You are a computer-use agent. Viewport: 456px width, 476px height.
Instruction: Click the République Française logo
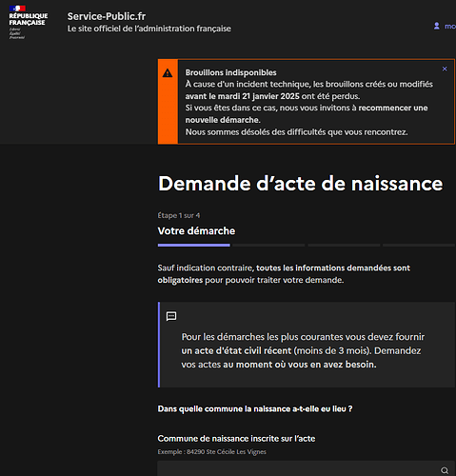(28, 22)
